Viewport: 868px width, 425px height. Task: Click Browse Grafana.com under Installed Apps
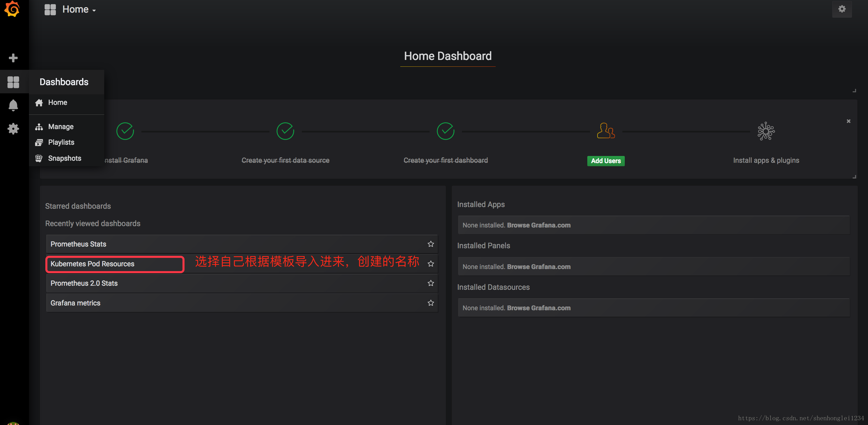(x=539, y=225)
